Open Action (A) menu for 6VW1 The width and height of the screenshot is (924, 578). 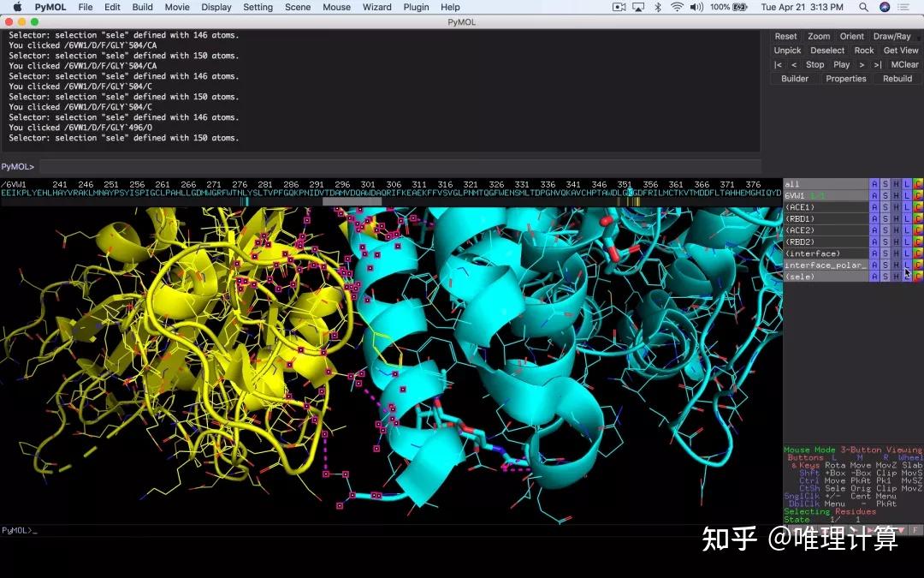pyautogui.click(x=874, y=196)
